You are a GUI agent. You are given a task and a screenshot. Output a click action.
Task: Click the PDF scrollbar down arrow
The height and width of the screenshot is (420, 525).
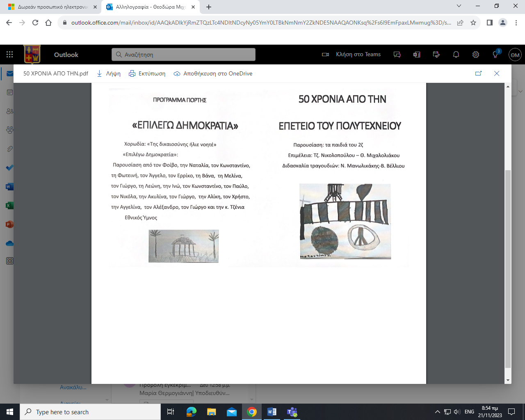click(x=508, y=380)
